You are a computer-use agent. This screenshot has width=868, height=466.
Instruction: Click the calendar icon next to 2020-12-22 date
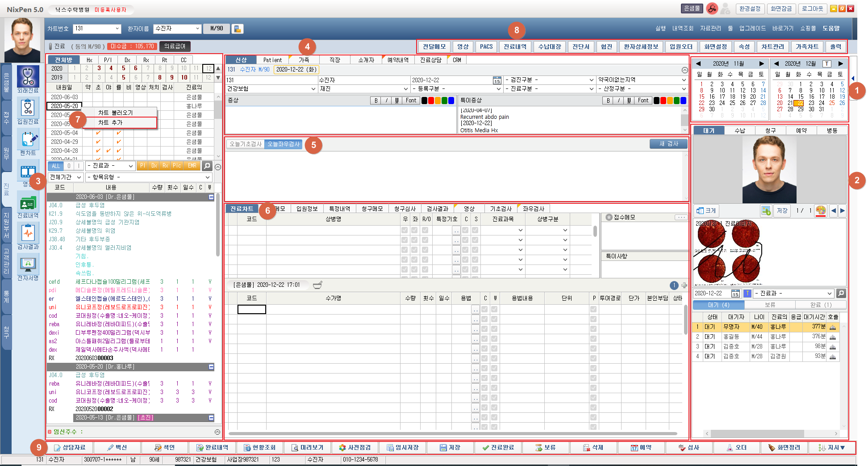tap(497, 80)
